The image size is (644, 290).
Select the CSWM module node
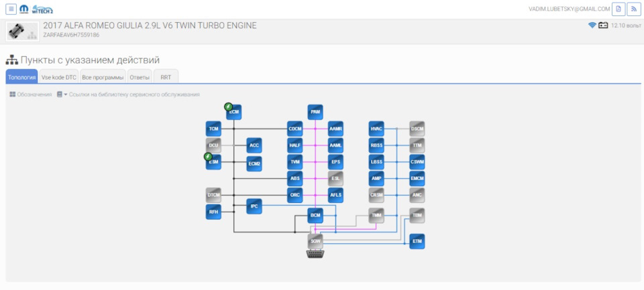[x=417, y=162]
